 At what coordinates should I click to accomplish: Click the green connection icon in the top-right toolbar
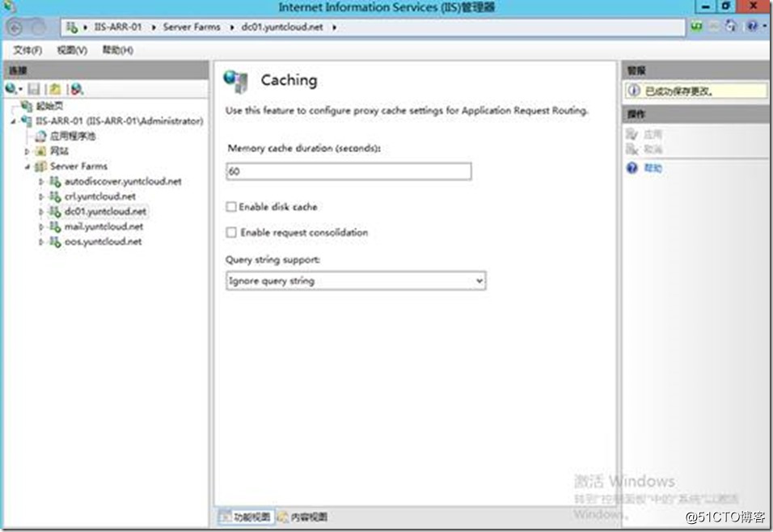[x=696, y=26]
